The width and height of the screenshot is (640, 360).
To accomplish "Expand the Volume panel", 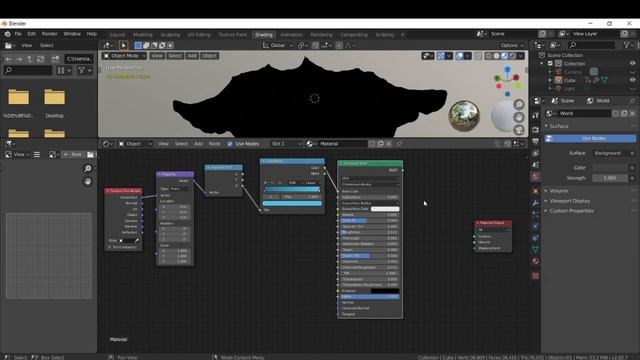I will tap(558, 191).
